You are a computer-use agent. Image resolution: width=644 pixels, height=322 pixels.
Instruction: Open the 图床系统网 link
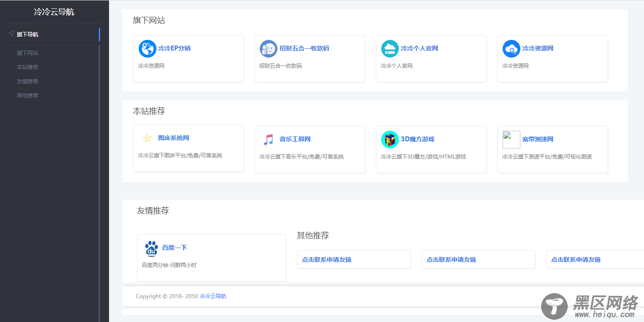tap(174, 138)
